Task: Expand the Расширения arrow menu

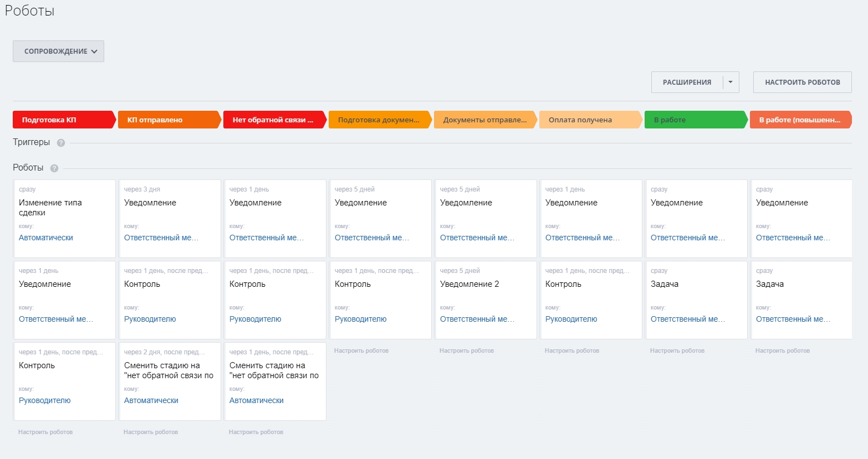Action: coord(731,82)
